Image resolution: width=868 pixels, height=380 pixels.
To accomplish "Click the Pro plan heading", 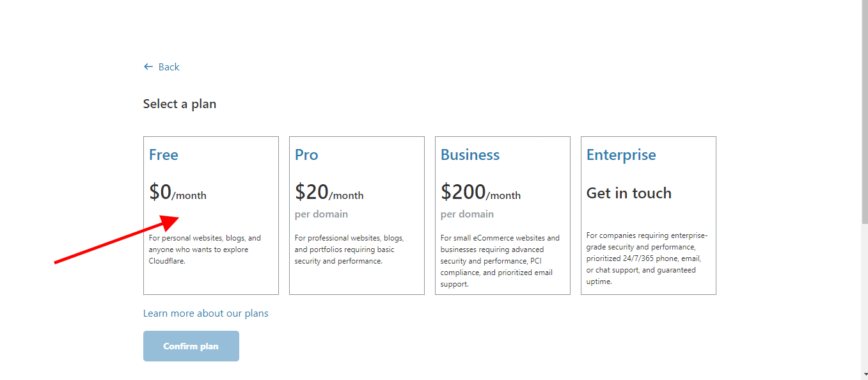I will tap(306, 154).
